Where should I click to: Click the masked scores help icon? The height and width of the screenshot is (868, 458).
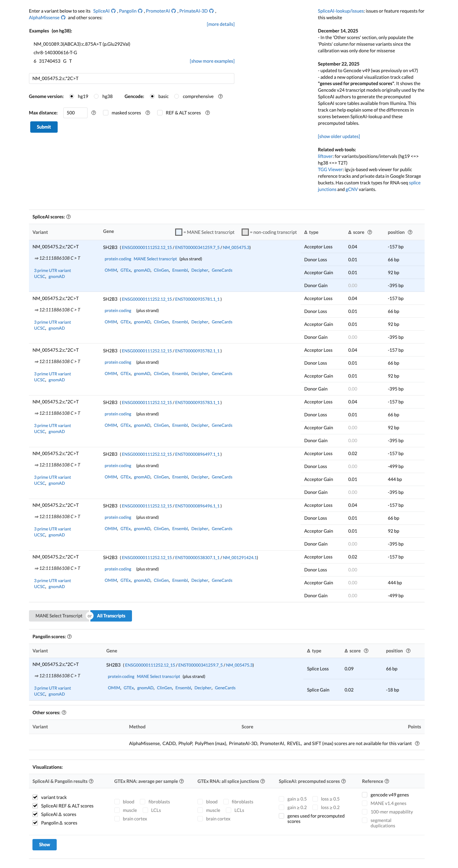pos(147,113)
